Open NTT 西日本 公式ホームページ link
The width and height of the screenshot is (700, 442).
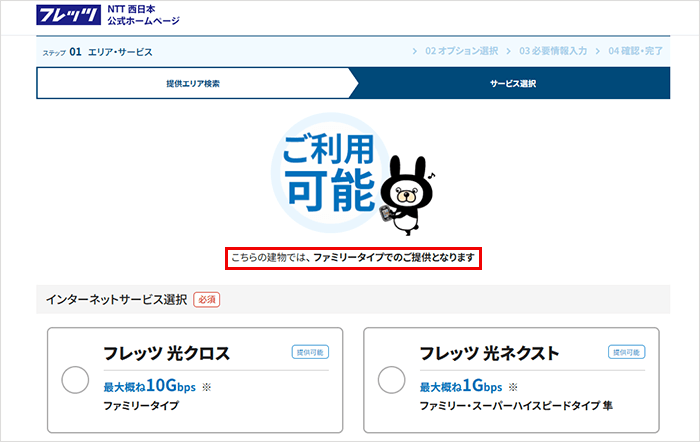click(x=143, y=15)
